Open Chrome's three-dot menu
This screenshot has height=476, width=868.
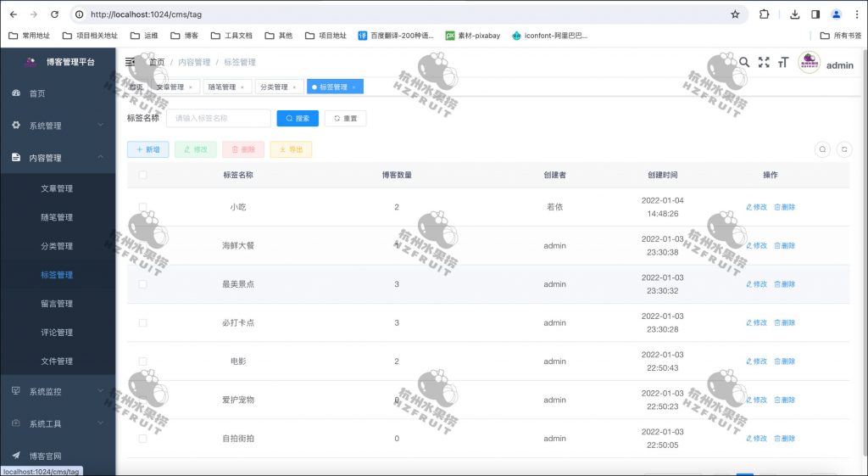point(856,14)
